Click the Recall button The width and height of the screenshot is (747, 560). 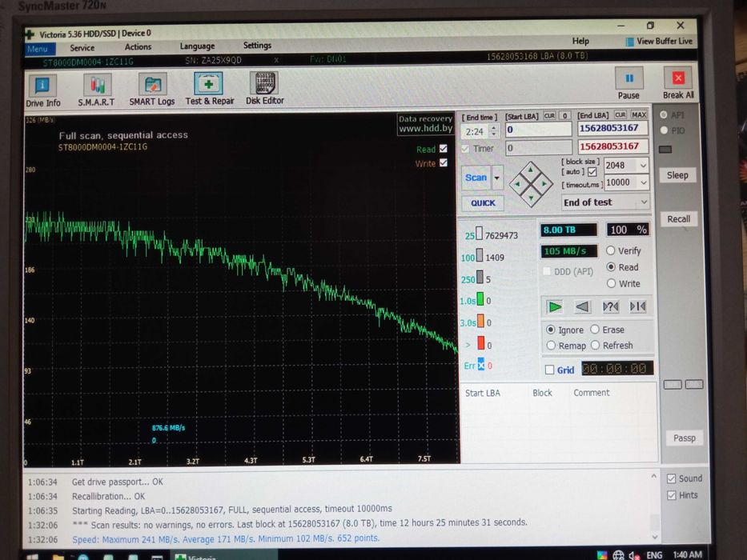tap(678, 219)
